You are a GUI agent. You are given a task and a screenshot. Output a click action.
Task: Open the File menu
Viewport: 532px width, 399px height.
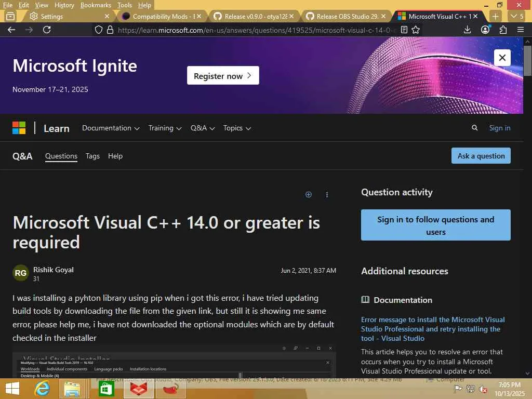pyautogui.click(x=7, y=5)
